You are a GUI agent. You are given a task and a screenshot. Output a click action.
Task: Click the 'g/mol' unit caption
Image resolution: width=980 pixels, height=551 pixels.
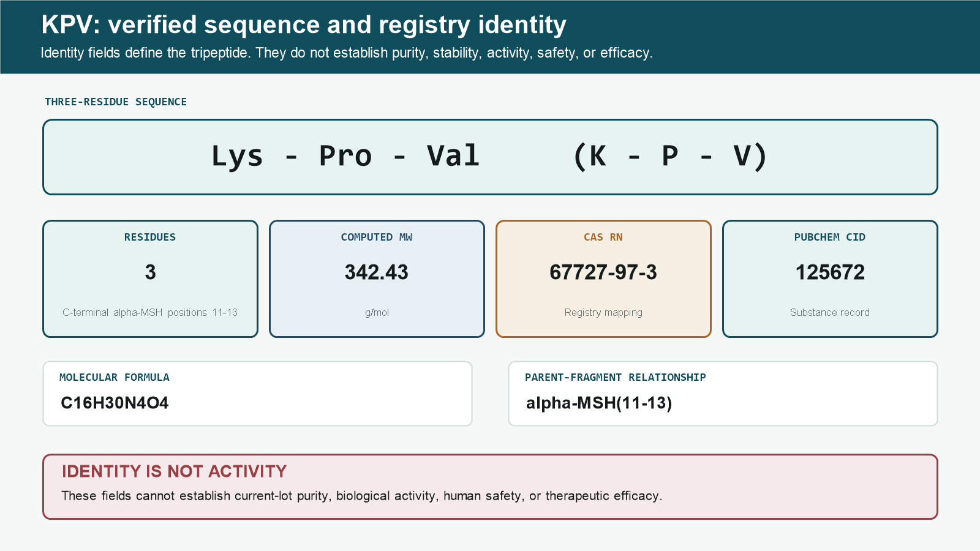click(x=377, y=312)
